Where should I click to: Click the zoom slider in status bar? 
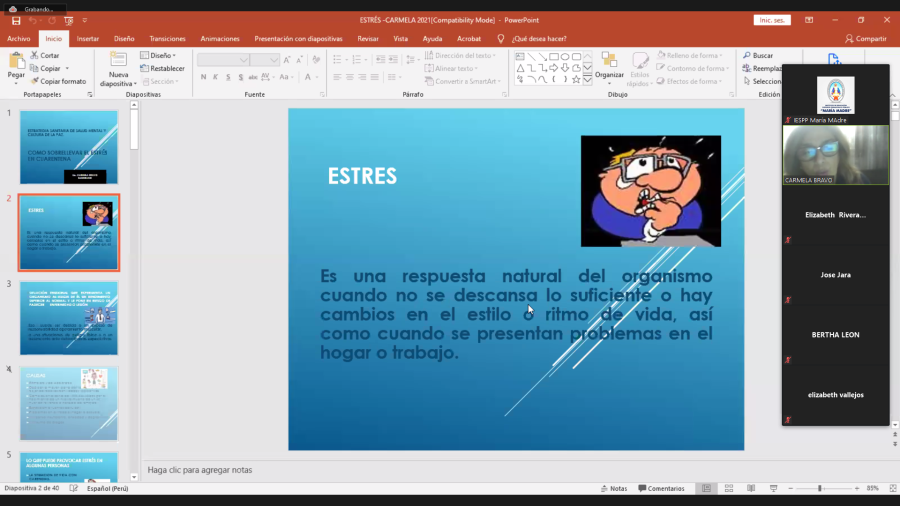820,489
